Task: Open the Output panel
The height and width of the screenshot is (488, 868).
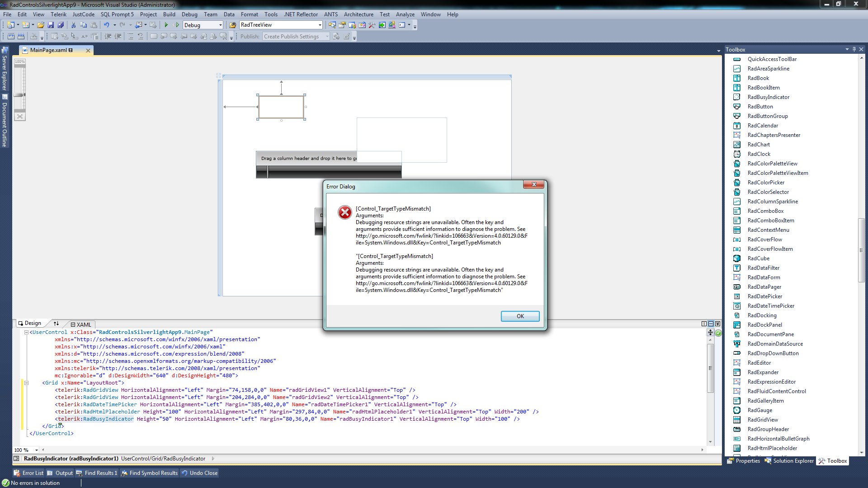Action: click(x=60, y=473)
